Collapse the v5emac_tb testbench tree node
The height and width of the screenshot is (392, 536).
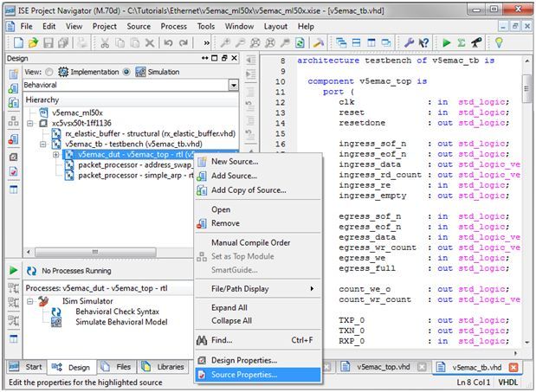tap(43, 145)
